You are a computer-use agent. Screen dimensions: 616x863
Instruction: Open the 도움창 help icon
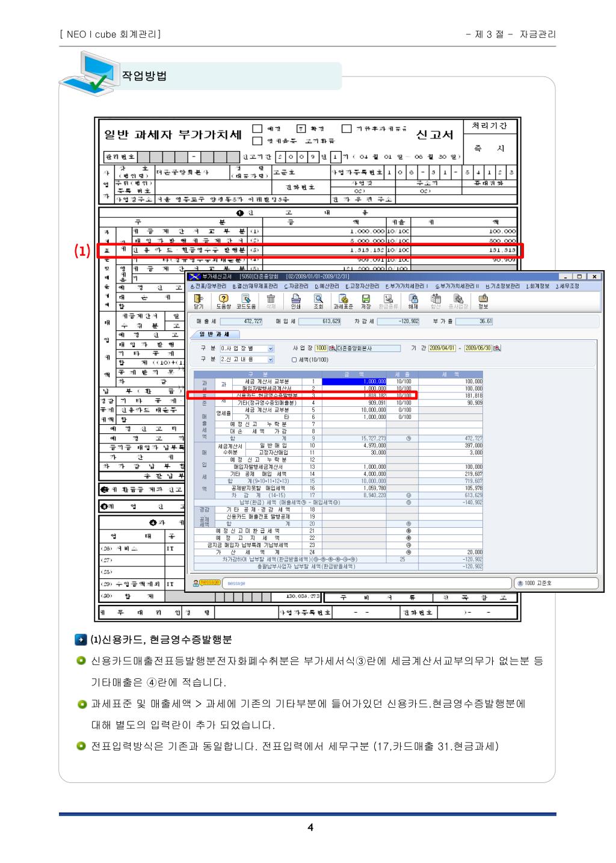coord(223,301)
